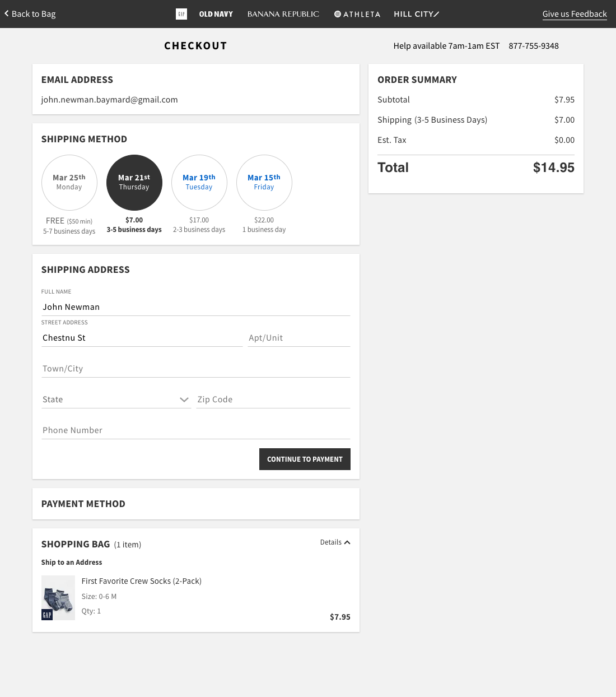The height and width of the screenshot is (697, 616).
Task: Choose Mar 19th Tuesday shipping
Action: click(199, 183)
